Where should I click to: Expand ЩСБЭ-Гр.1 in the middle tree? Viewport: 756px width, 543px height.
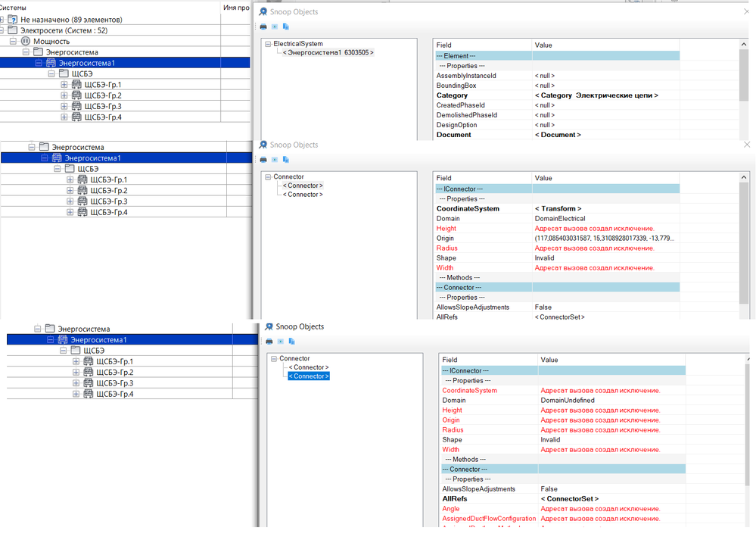tap(70, 179)
